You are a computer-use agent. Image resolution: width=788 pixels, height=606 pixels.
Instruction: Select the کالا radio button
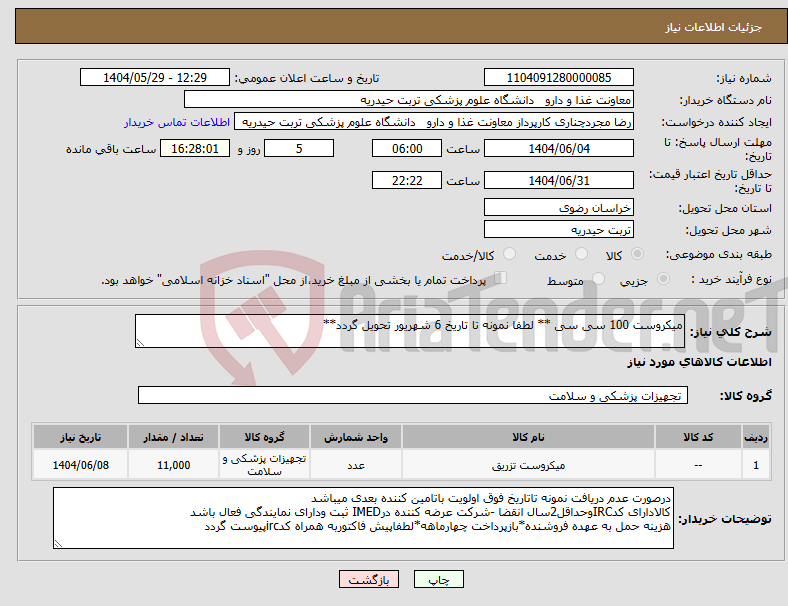point(637,254)
